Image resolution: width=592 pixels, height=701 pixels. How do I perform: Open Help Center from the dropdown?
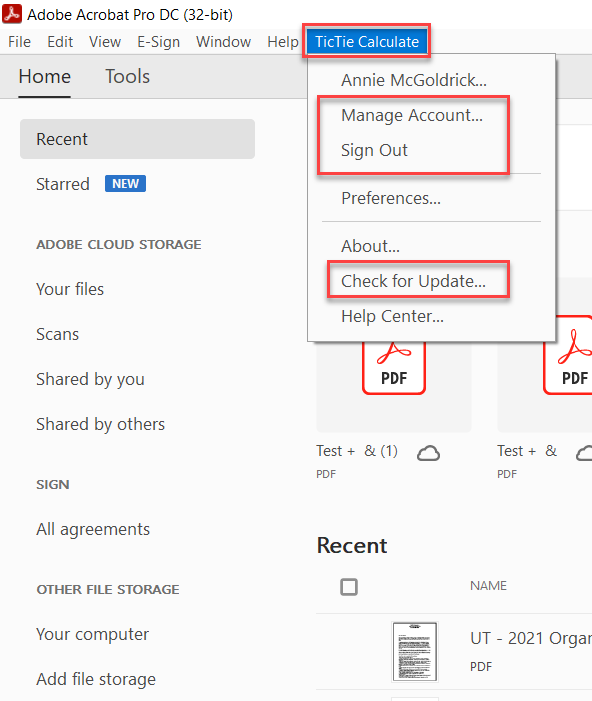tap(393, 316)
